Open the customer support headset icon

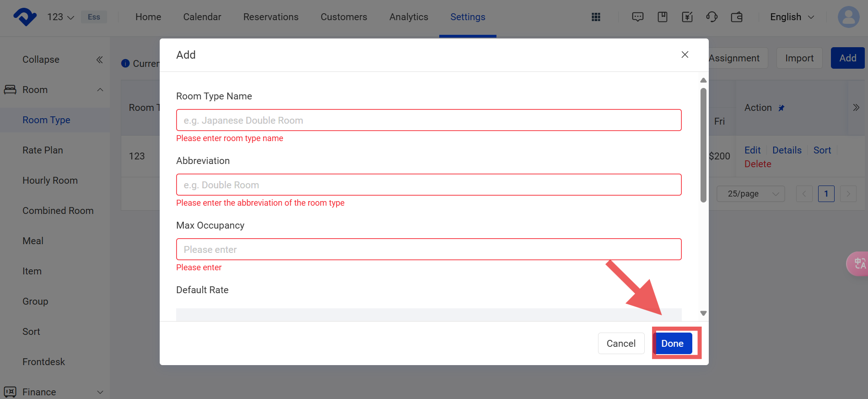(x=712, y=17)
